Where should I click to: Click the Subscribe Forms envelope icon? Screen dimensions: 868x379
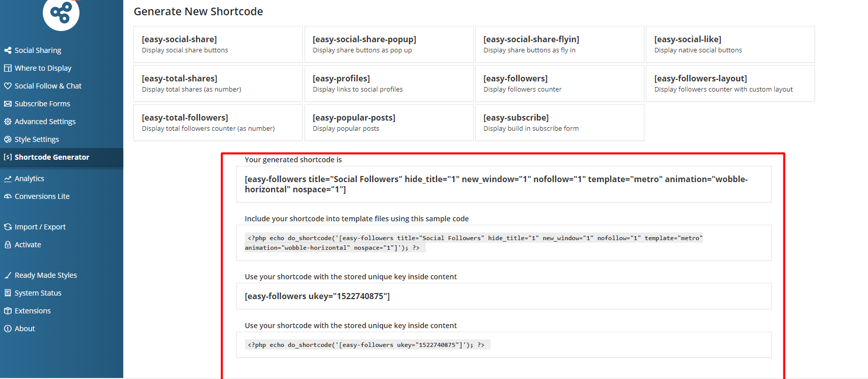click(x=8, y=104)
